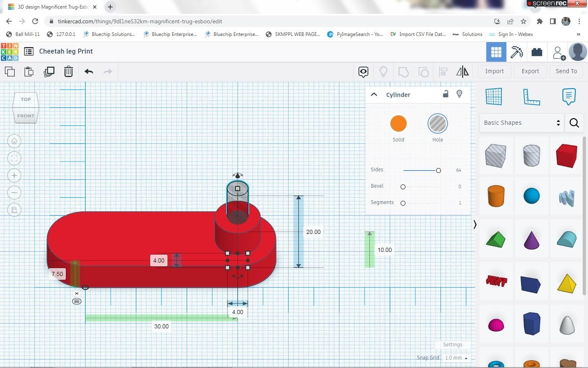Select the Ruler tool
Screen dimensions: 588x368
pos(531,96)
